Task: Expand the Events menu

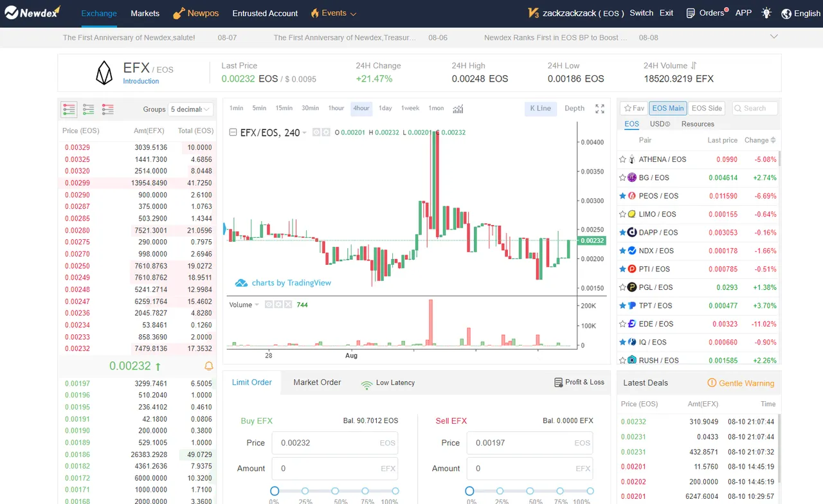Action: 354,14
